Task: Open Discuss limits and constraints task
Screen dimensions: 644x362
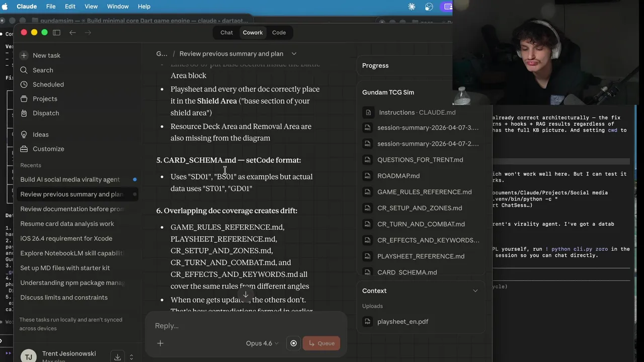Action: 78,297
